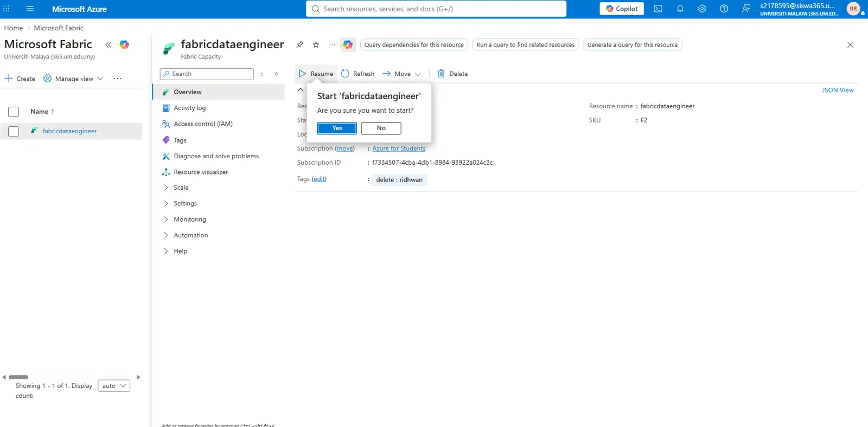Click Query dependencies for this resource
The width and height of the screenshot is (868, 427).
pos(414,45)
